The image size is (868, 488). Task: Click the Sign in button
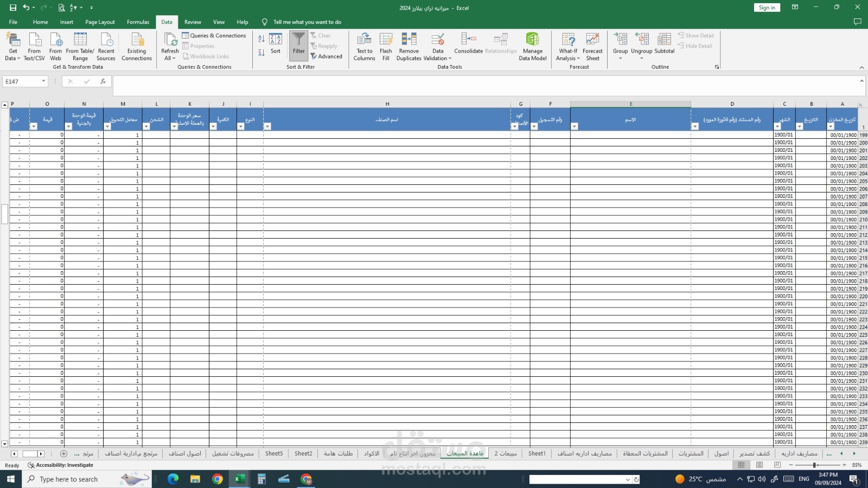767,8
